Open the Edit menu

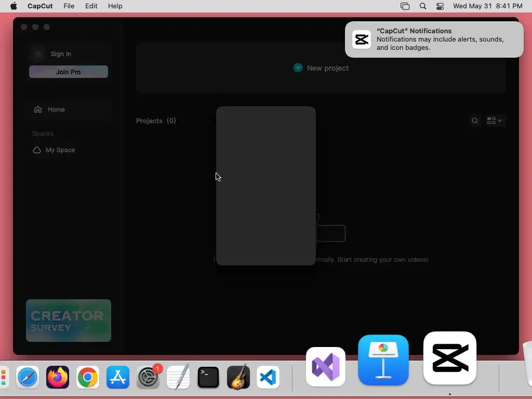(x=91, y=6)
